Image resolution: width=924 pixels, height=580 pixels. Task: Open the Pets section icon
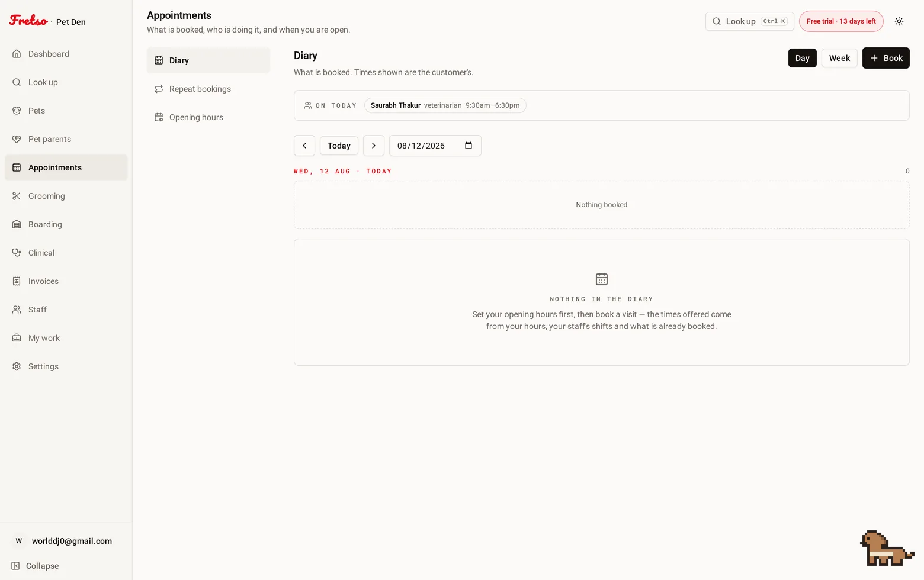(17, 111)
